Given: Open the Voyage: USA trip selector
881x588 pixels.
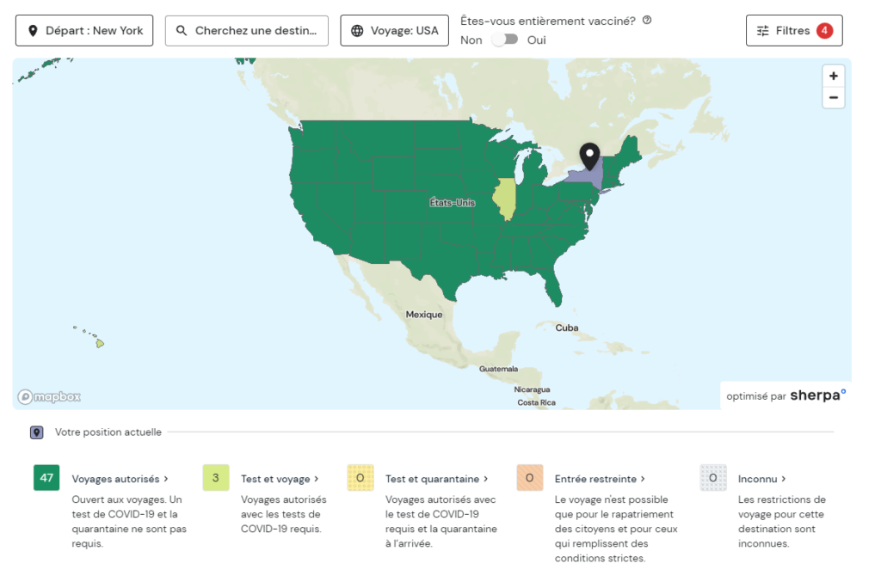Looking at the screenshot, I should pos(395,31).
